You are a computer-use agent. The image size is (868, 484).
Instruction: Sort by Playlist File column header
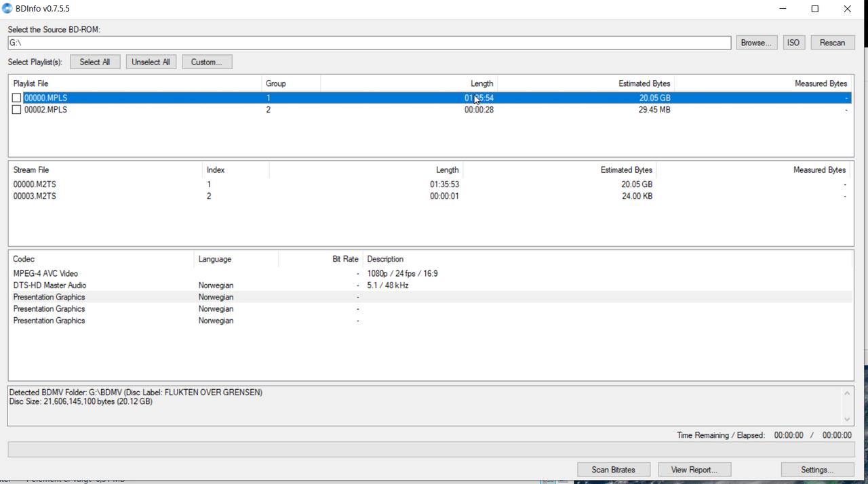[136, 83]
